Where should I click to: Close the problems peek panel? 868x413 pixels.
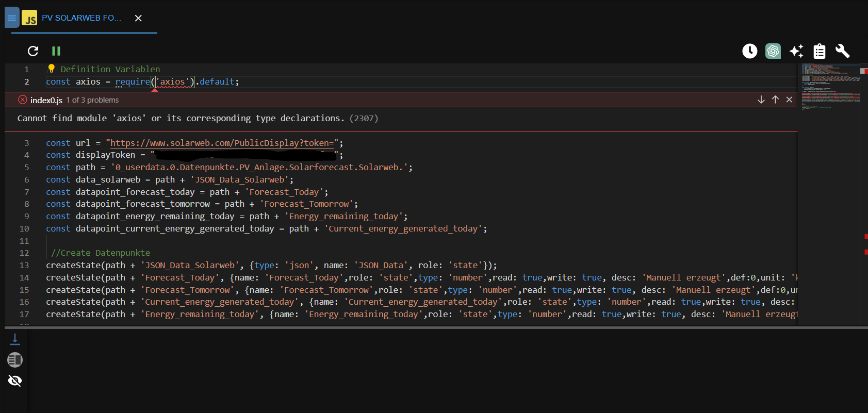(789, 100)
